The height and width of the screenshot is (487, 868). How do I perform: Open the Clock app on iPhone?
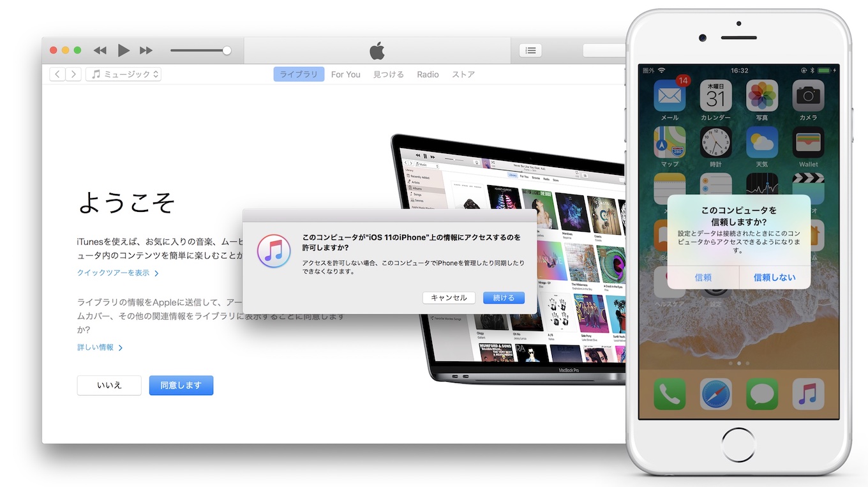pos(715,142)
